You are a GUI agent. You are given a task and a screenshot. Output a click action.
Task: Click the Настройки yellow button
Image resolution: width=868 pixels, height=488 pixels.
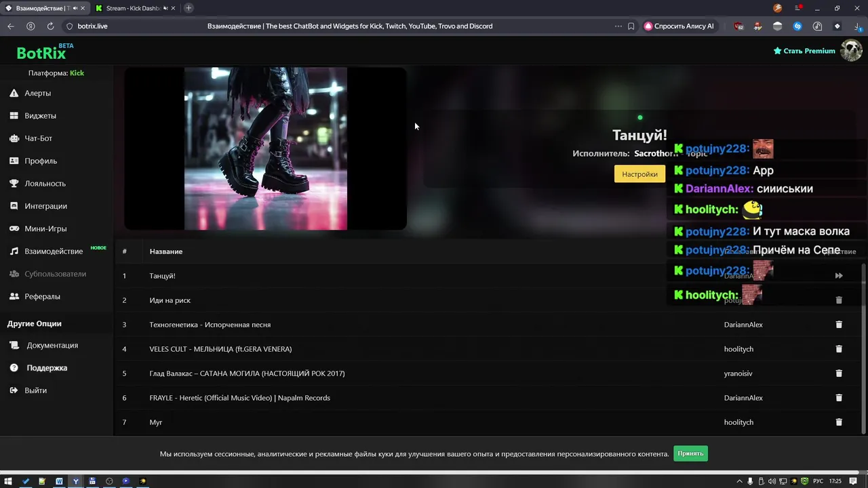[x=639, y=174]
